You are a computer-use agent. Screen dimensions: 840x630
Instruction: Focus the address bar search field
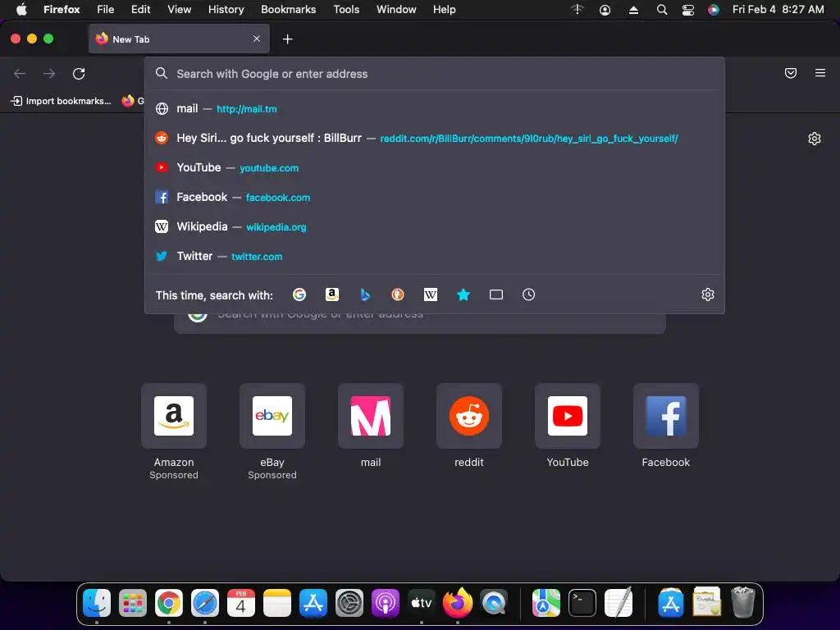click(435, 74)
